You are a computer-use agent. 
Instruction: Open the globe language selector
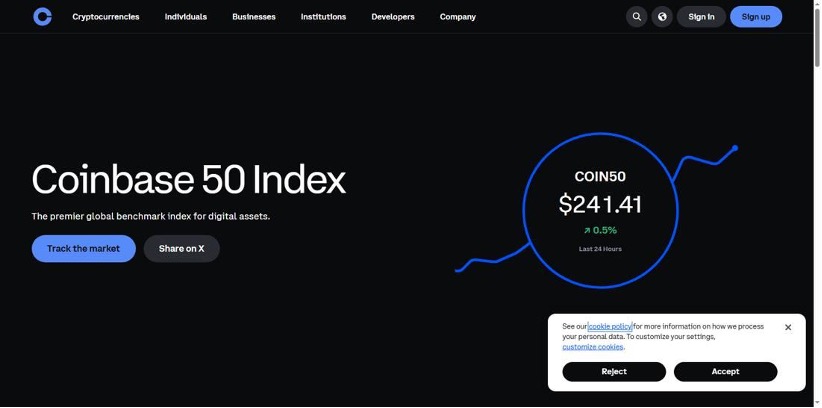pos(662,17)
